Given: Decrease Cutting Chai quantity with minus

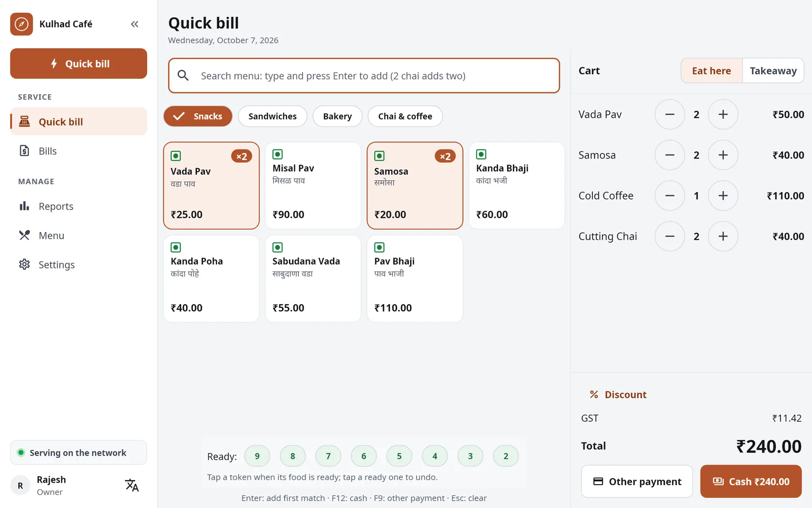Looking at the screenshot, I should (x=670, y=236).
